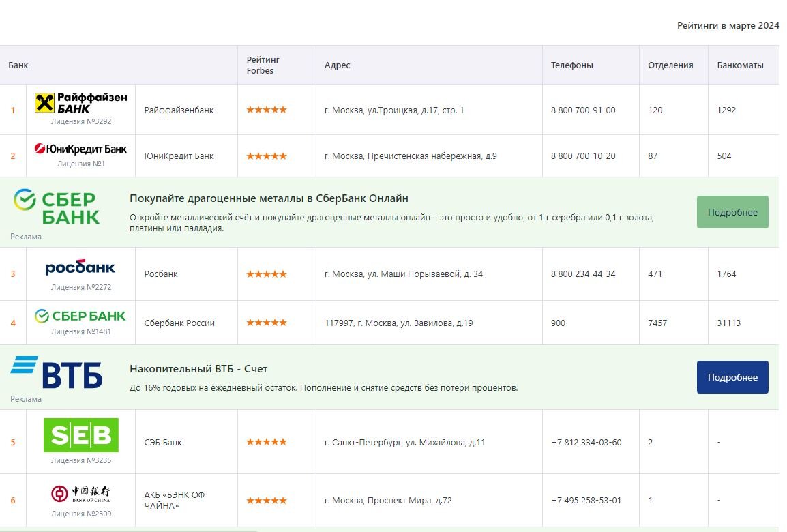Click the Рейтинги в марте 2024 text
The height and width of the screenshot is (532, 787).
point(728,26)
